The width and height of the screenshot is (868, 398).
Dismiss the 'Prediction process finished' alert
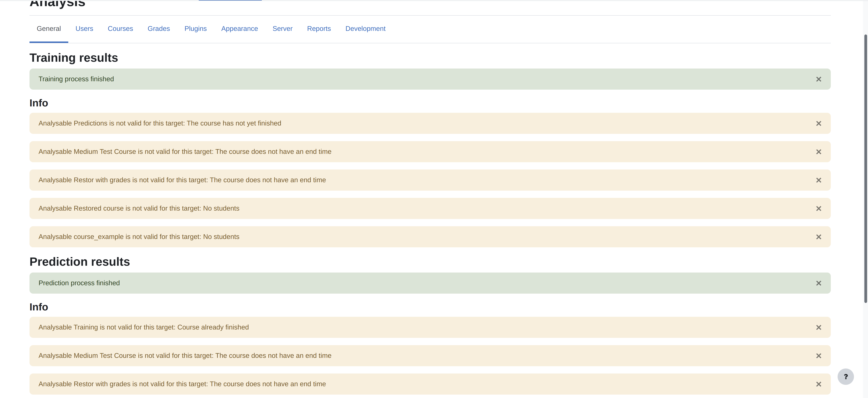[x=819, y=283]
